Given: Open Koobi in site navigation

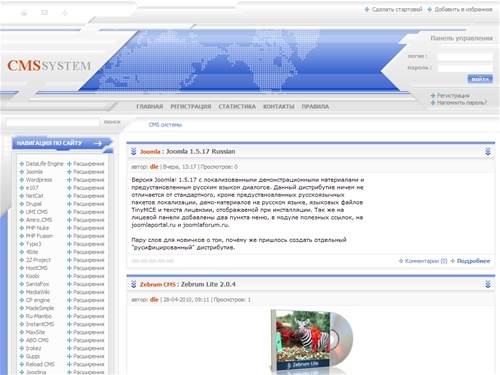Looking at the screenshot, I should [32, 276].
